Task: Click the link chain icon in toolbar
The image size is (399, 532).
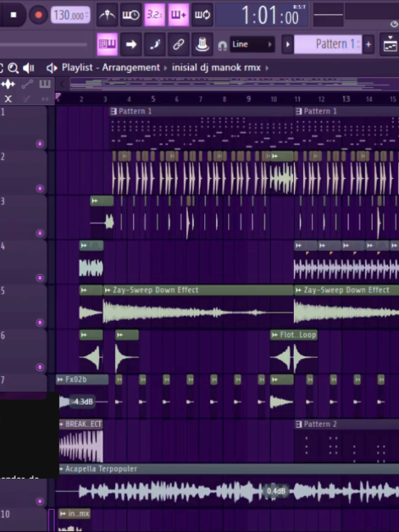Action: coord(178,44)
